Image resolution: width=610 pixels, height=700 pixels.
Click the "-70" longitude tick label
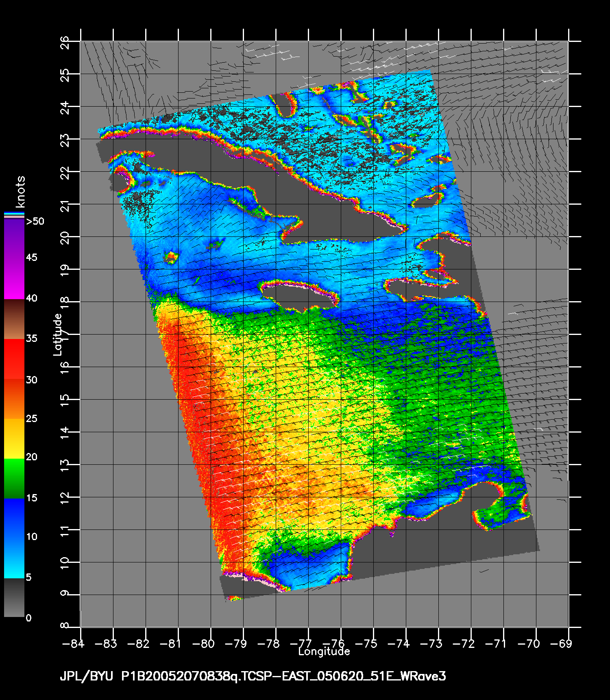click(528, 643)
